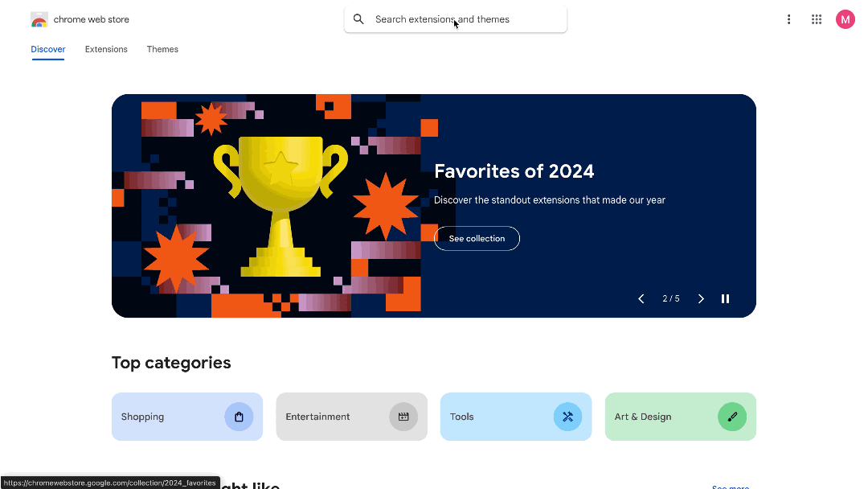Select the Discover tab
868x489 pixels.
point(48,49)
